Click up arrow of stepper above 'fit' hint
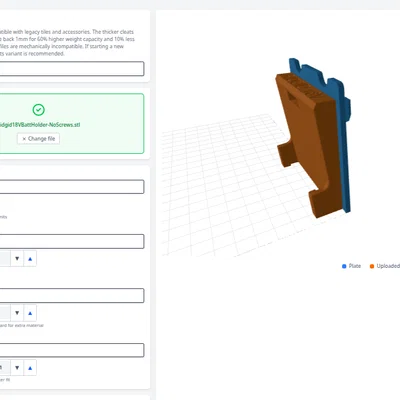The height and width of the screenshot is (400, 400). [x=30, y=368]
